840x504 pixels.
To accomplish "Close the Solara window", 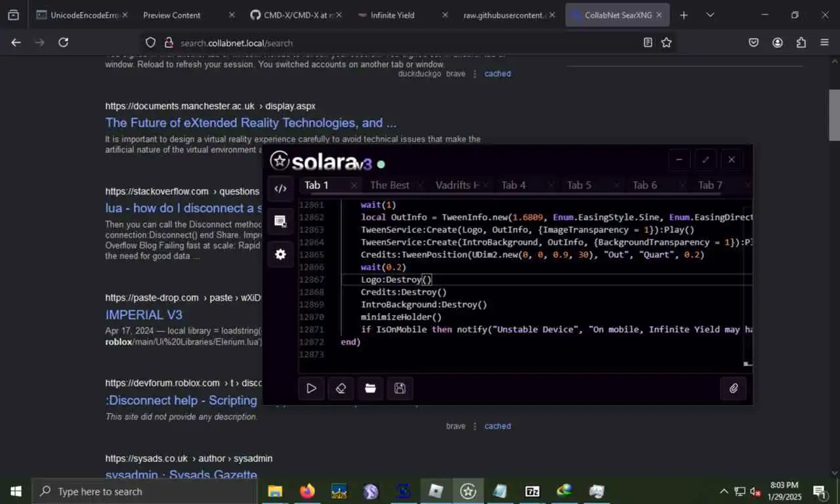I will (x=732, y=159).
